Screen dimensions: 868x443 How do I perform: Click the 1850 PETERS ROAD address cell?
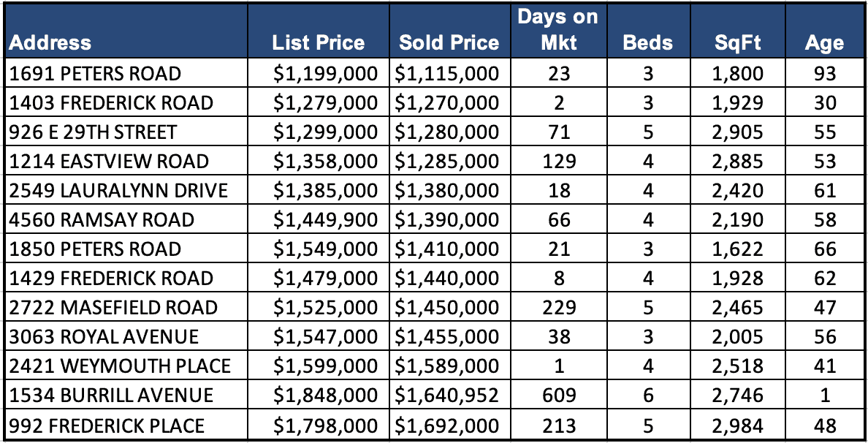[x=95, y=249]
